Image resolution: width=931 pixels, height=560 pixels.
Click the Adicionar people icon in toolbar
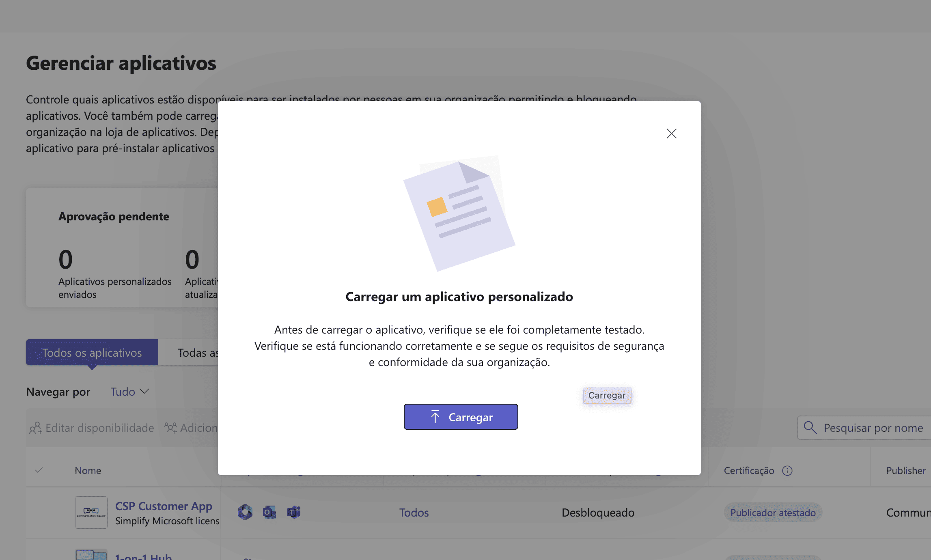pyautogui.click(x=170, y=428)
